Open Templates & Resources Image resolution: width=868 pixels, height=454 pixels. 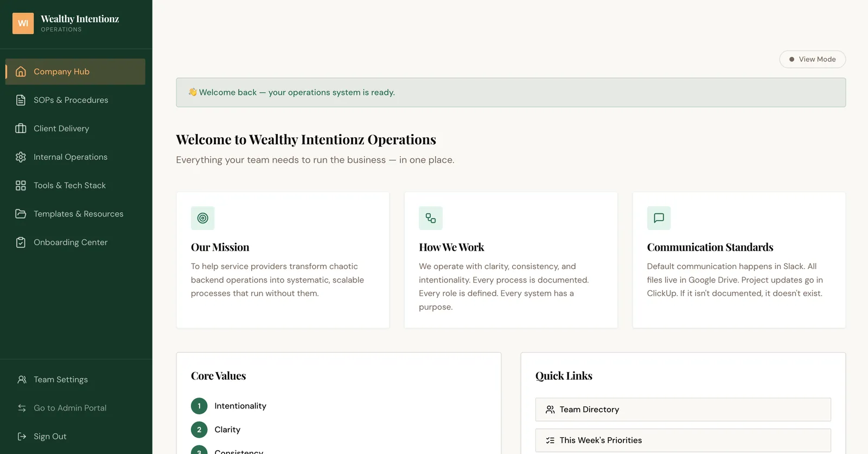(x=75, y=214)
